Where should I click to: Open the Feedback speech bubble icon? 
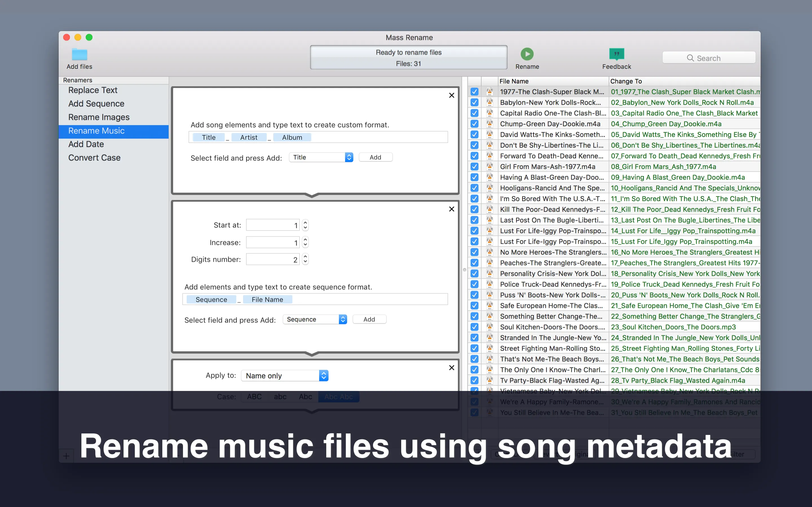point(616,54)
